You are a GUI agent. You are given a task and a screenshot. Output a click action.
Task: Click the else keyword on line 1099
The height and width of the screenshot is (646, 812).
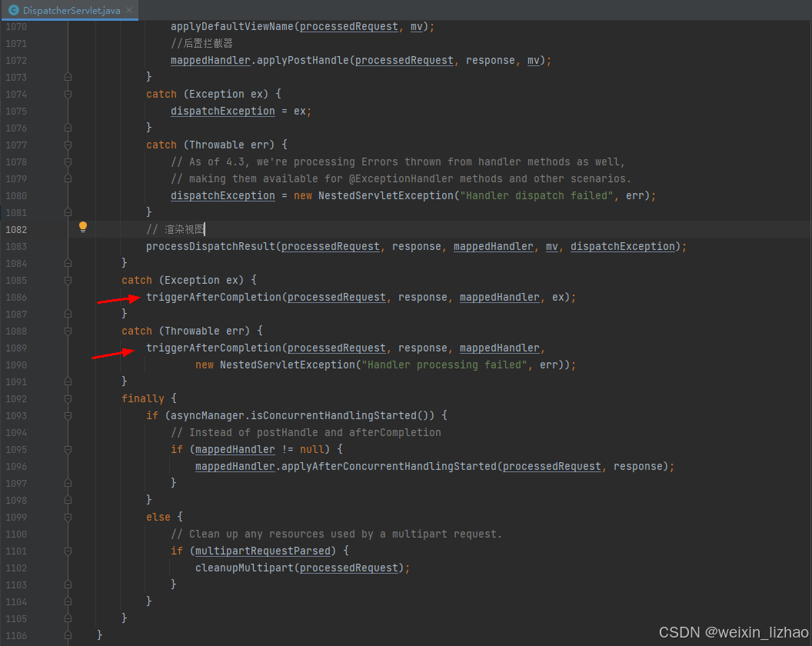point(158,517)
